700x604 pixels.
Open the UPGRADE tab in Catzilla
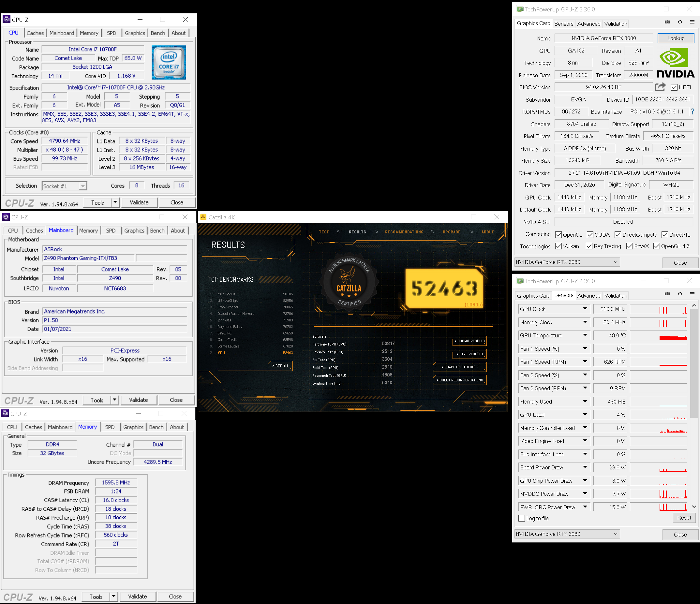pos(451,232)
